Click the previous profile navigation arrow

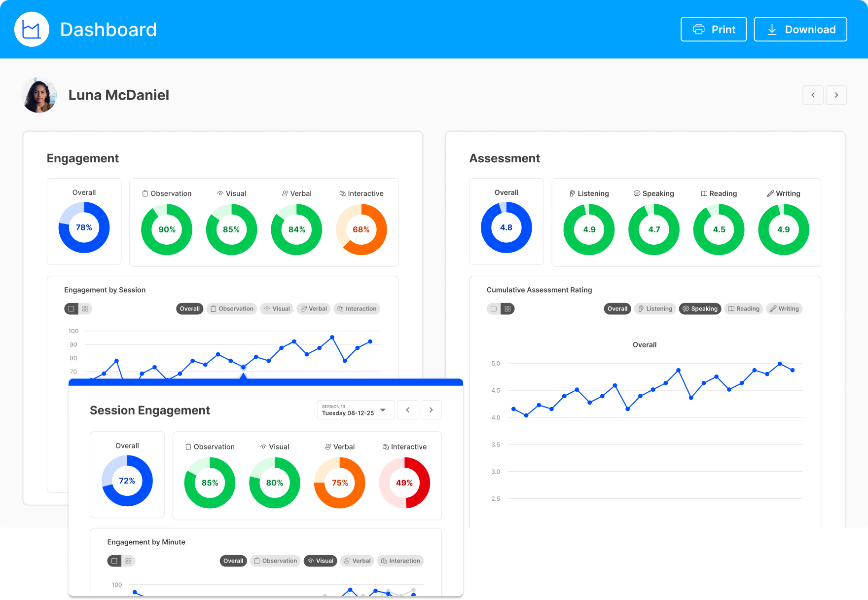(x=813, y=95)
